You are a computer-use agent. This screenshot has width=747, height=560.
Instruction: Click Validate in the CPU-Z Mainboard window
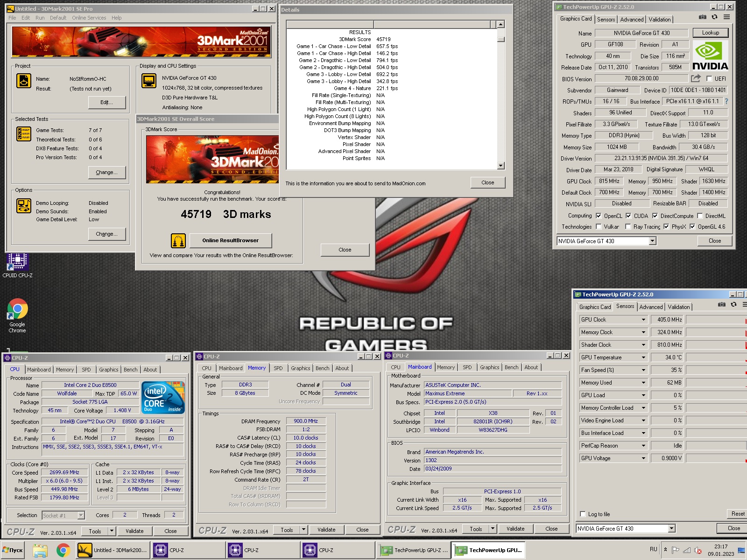coord(515,529)
